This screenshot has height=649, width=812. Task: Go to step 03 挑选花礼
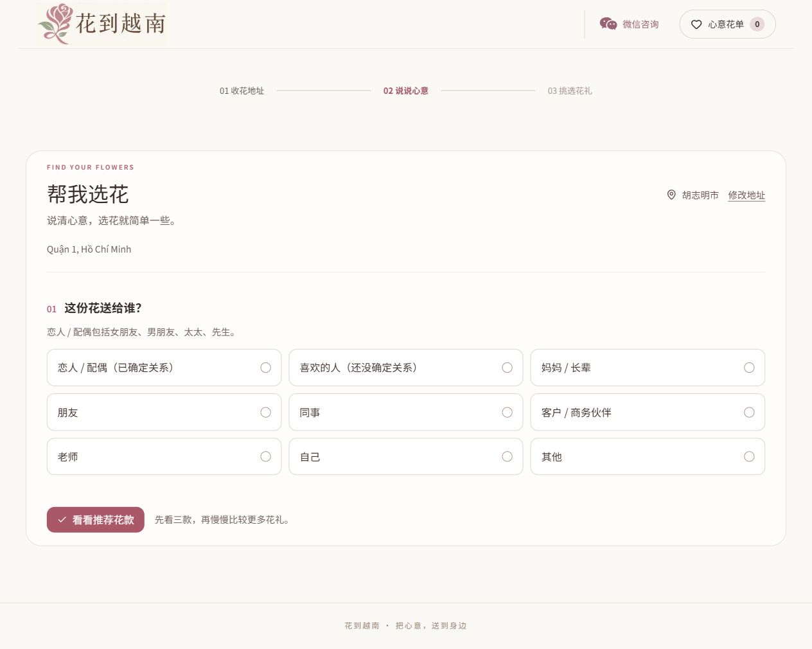pos(570,91)
